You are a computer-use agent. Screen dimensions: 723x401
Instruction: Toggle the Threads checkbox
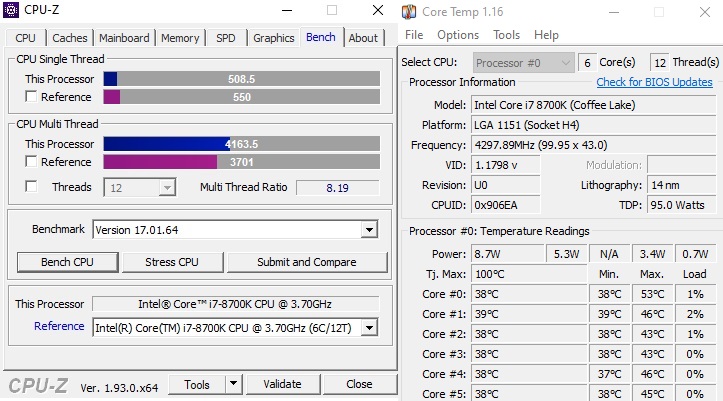click(31, 187)
